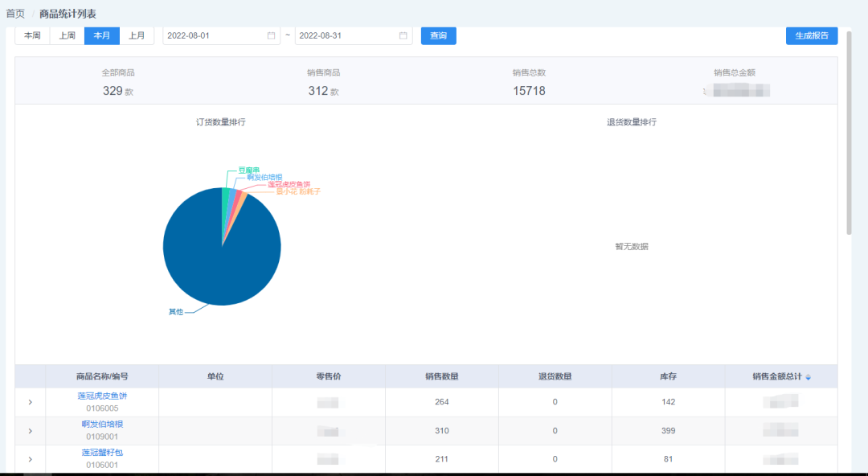Expand the 莲冠虎皮鱼饼 row

coord(31,402)
